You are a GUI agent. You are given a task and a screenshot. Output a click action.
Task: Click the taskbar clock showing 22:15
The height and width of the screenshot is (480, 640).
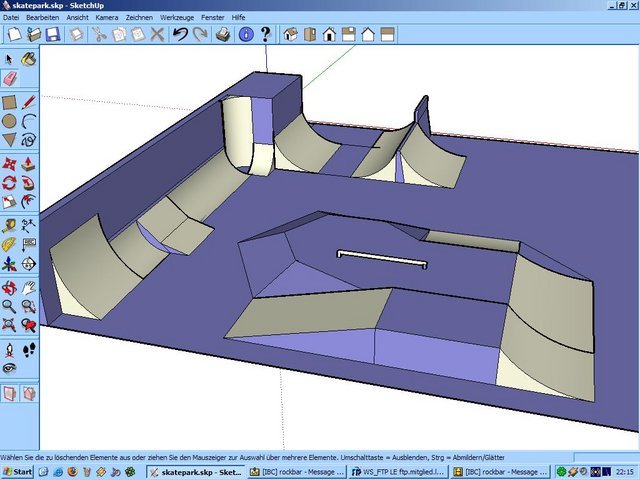624,472
